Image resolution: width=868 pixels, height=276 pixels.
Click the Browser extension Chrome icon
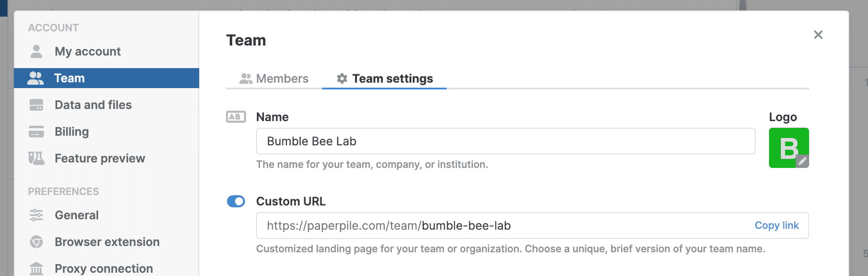tap(36, 242)
